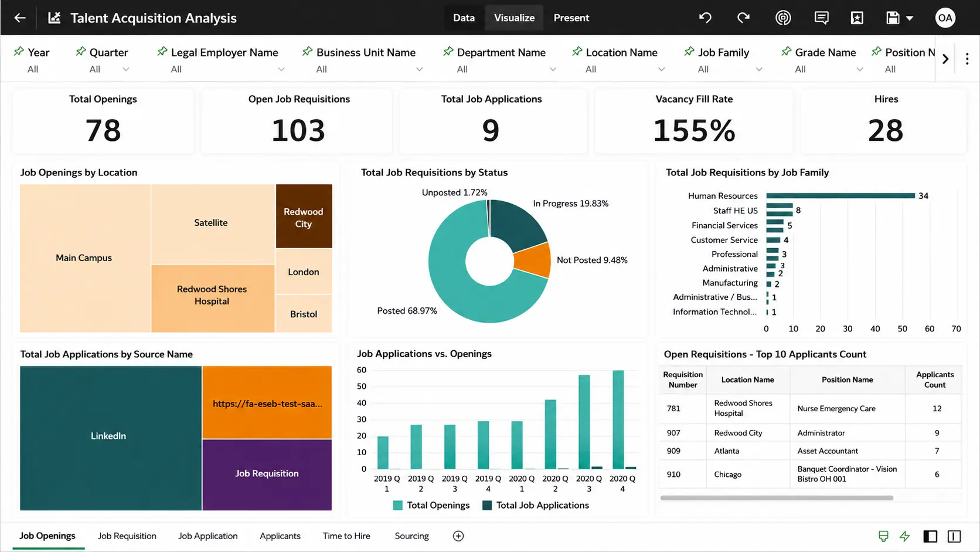The width and height of the screenshot is (980, 552).
Task: Save the workbook with disk icon
Action: coord(893,18)
